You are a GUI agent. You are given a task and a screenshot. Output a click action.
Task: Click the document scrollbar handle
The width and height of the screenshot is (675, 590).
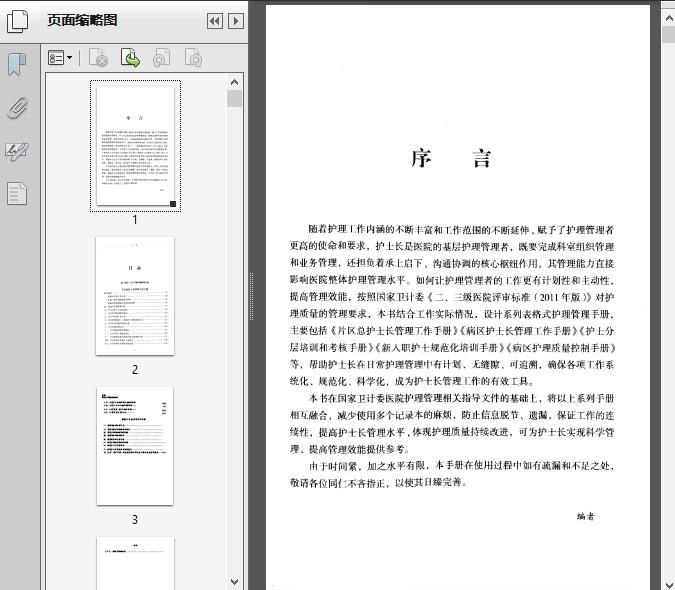point(669,34)
